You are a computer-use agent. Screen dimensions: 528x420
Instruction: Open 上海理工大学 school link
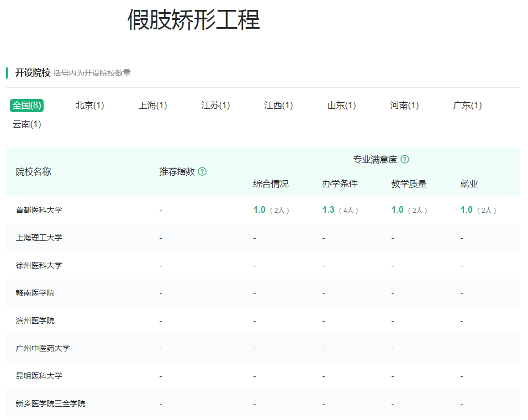(39, 238)
